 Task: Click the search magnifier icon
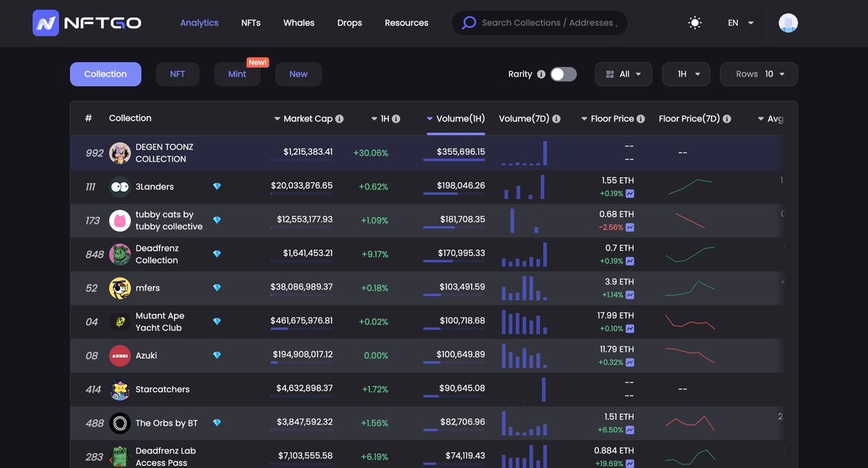coord(469,23)
